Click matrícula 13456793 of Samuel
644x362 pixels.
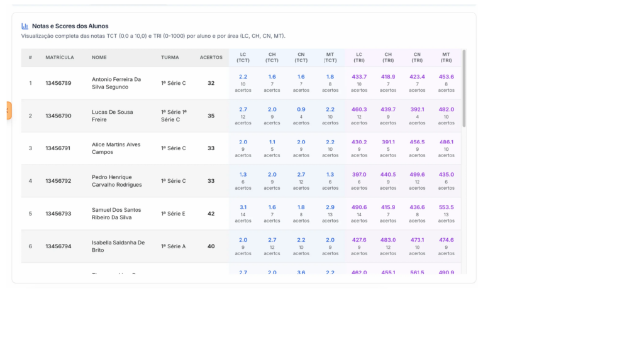click(x=58, y=214)
